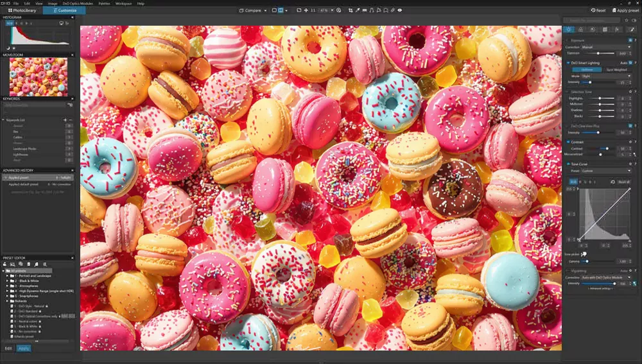The height and width of the screenshot is (364, 642).
Task: Toggle the Tone Curve correction on/off
Action: (x=568, y=164)
